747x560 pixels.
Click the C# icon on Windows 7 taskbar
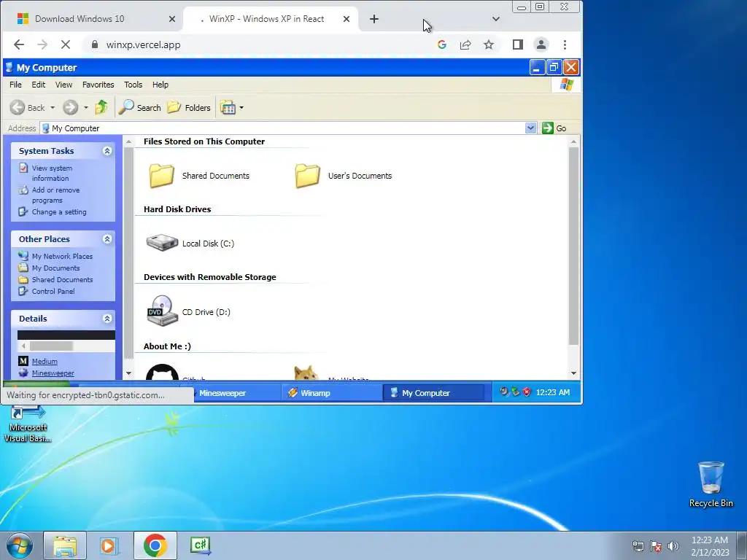pos(201,545)
